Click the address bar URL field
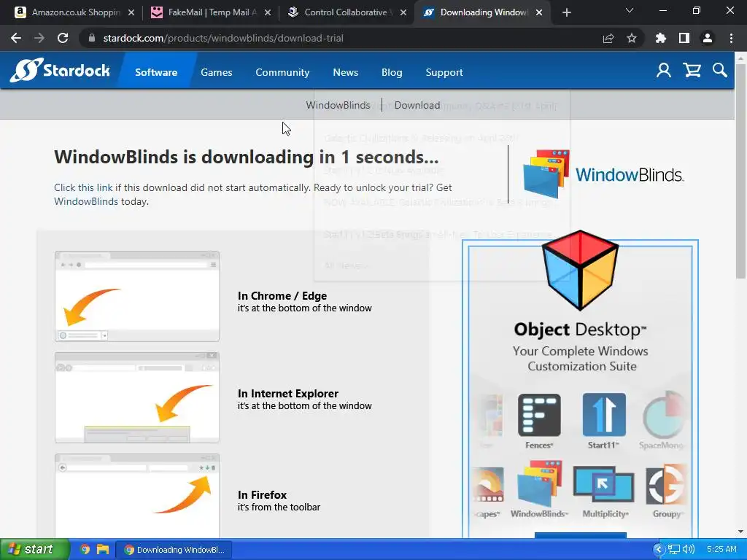The height and width of the screenshot is (560, 747). (343, 38)
